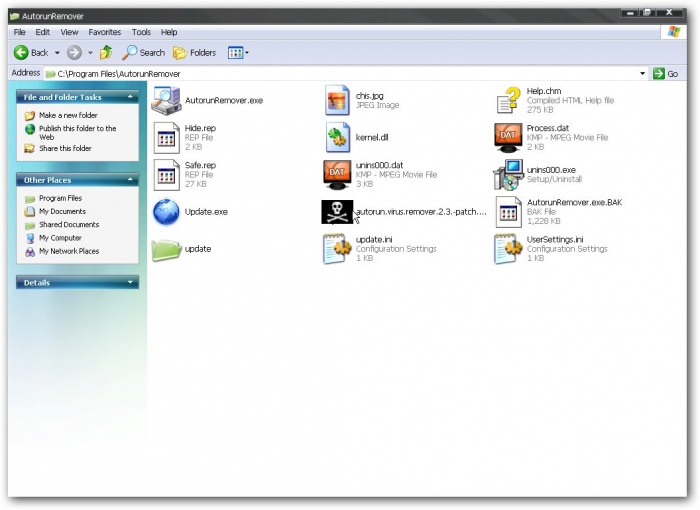Collapse File and Folder Tasks panel
This screenshot has width=700, height=510.
[x=130, y=96]
